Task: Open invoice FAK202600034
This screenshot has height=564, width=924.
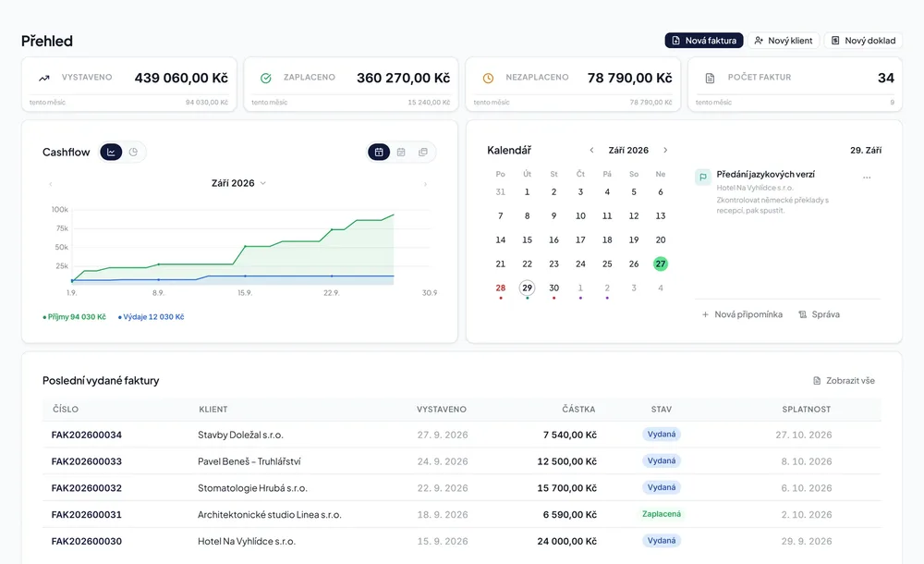Action: click(87, 435)
